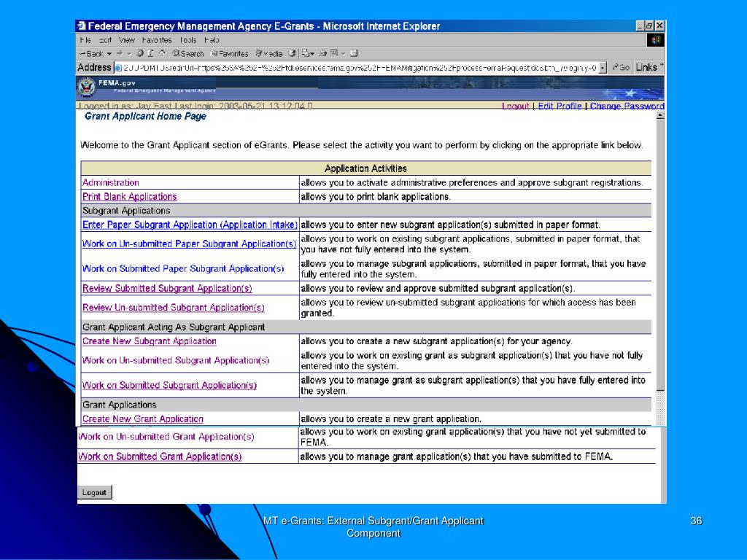Viewport: 747px width, 560px height.
Task: Expand the Links toolbar
Action: [x=649, y=68]
